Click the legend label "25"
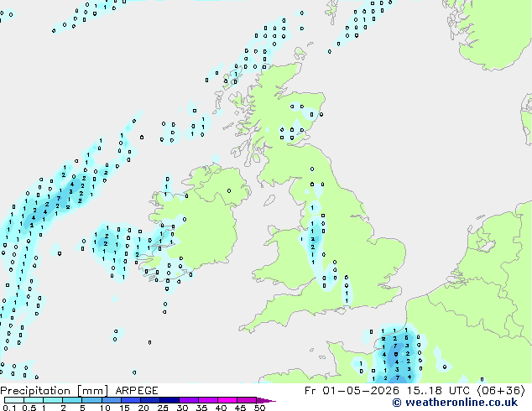Viewport: 532px width, 411px height. point(163,408)
